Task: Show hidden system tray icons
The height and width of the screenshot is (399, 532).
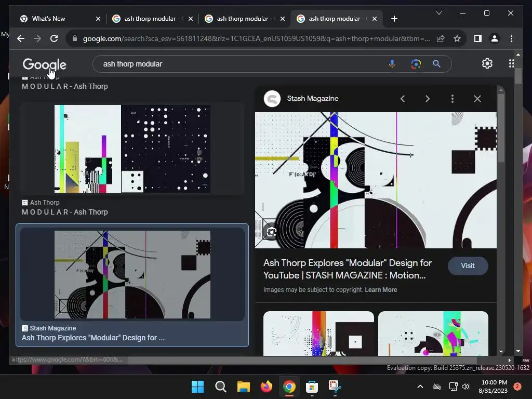Action: 420,387
